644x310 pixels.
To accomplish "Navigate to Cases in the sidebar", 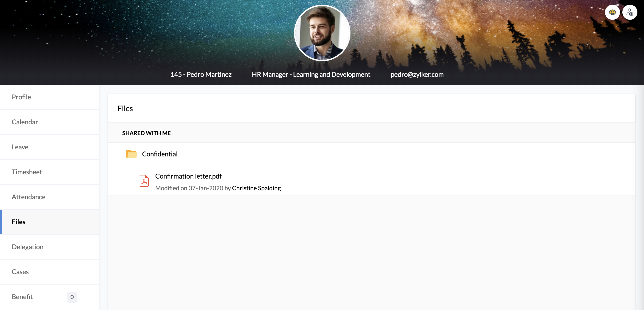I will pyautogui.click(x=20, y=272).
